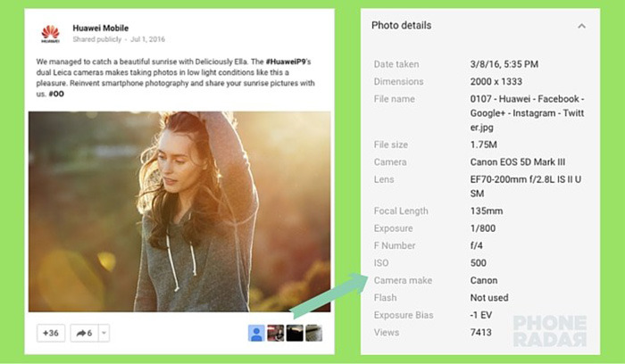Click the +36 plus-one button
The width and height of the screenshot is (625, 364).
tap(51, 333)
